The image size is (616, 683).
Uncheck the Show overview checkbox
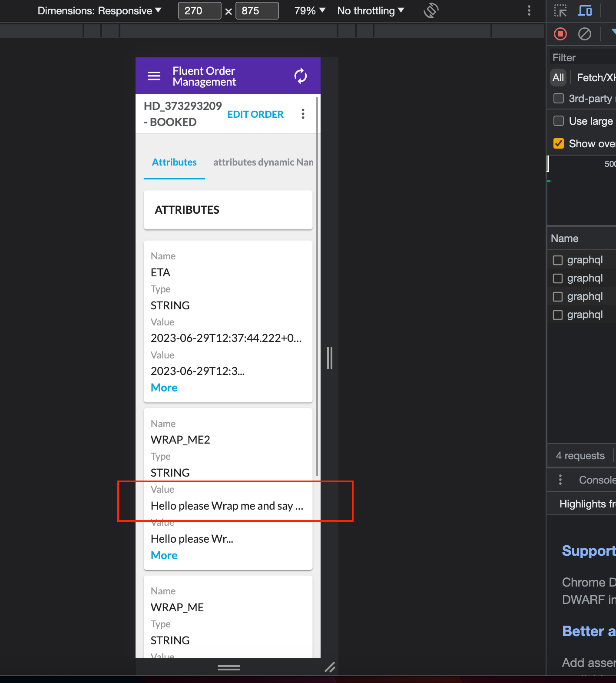559,143
